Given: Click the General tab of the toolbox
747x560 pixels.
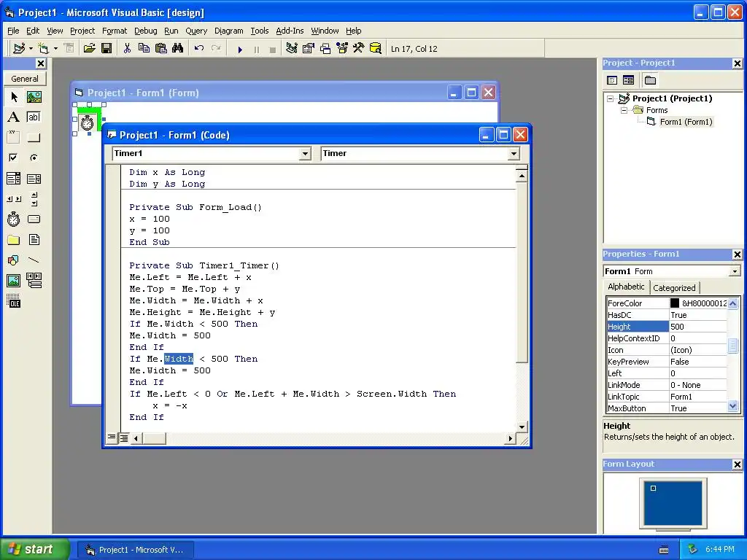Looking at the screenshot, I should point(25,79).
